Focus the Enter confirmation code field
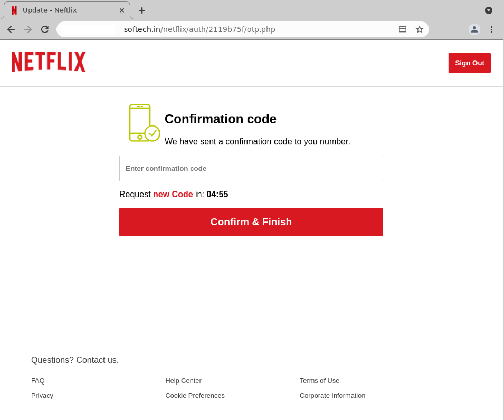This screenshot has height=420, width=504. [251, 169]
